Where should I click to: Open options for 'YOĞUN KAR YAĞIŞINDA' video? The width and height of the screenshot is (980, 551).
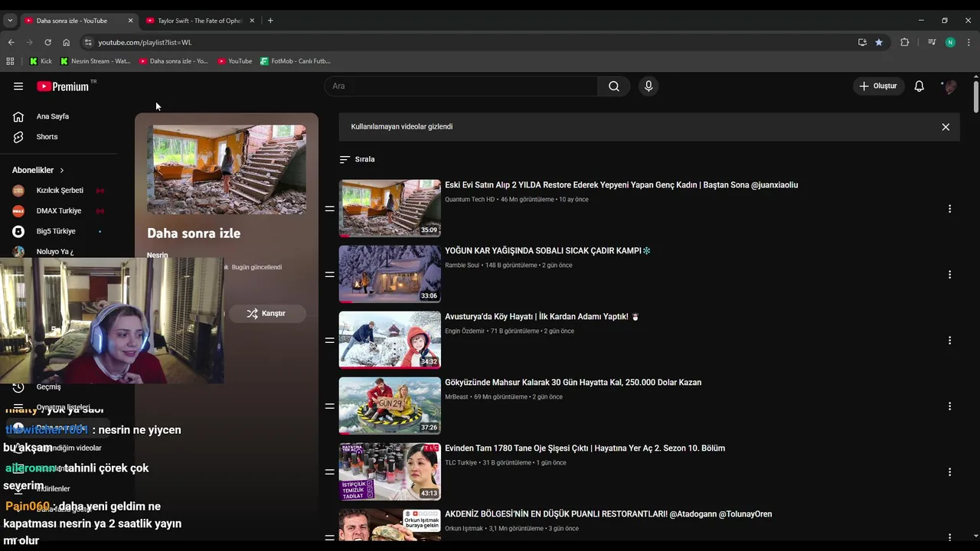[949, 275]
